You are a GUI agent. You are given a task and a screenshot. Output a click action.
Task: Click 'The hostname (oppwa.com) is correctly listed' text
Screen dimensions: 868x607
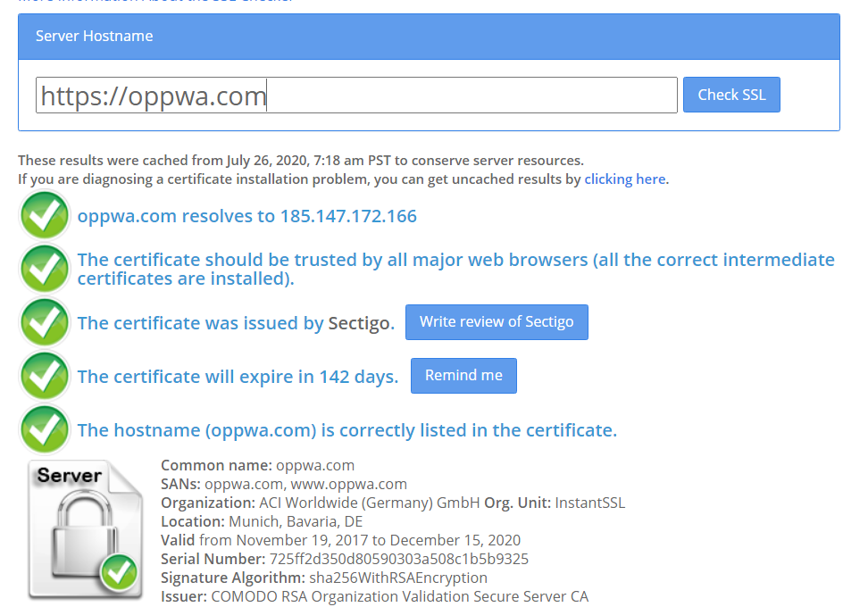pyautogui.click(x=347, y=430)
